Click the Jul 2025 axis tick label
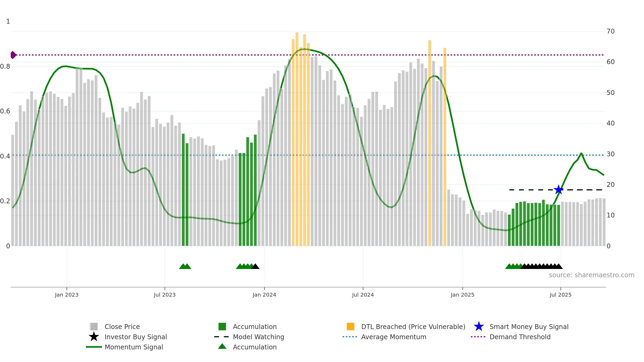Screen dimensions: 644x362 [561, 295]
